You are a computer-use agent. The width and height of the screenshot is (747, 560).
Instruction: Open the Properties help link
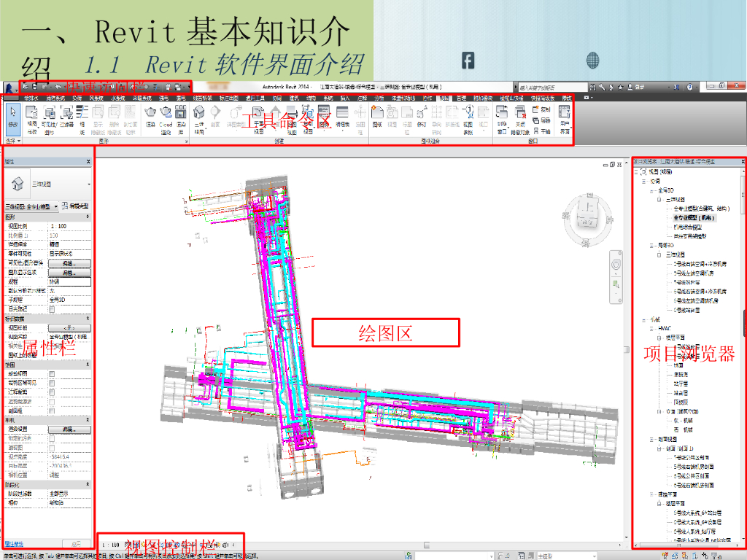14,544
